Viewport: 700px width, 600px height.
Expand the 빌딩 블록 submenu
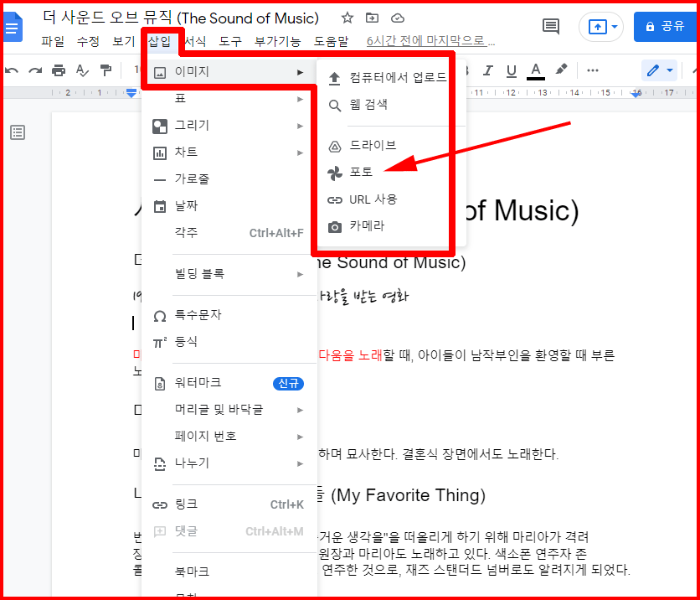(229, 274)
